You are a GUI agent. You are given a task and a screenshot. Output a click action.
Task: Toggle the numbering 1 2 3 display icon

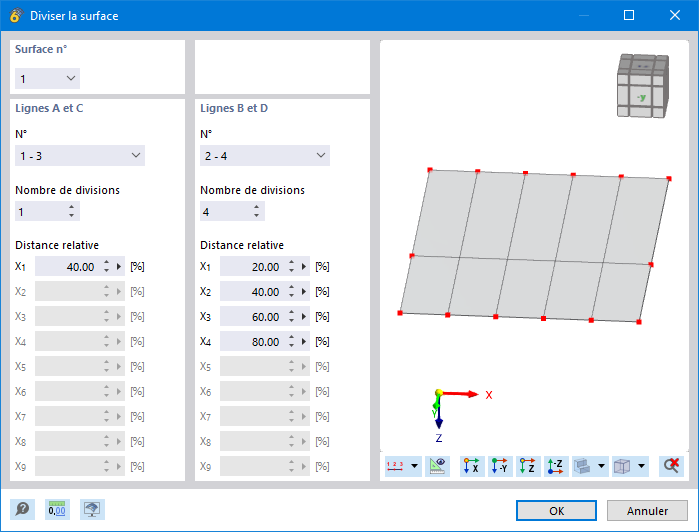[395, 466]
